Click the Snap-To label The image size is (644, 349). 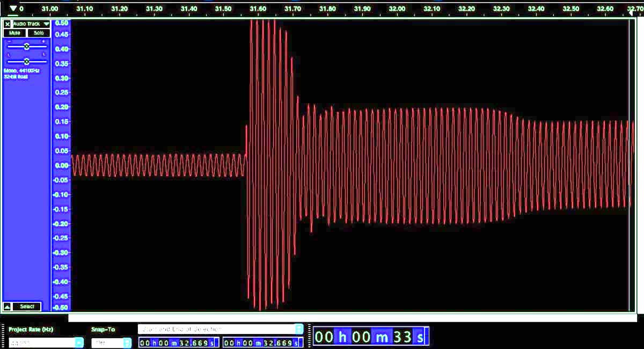click(103, 329)
